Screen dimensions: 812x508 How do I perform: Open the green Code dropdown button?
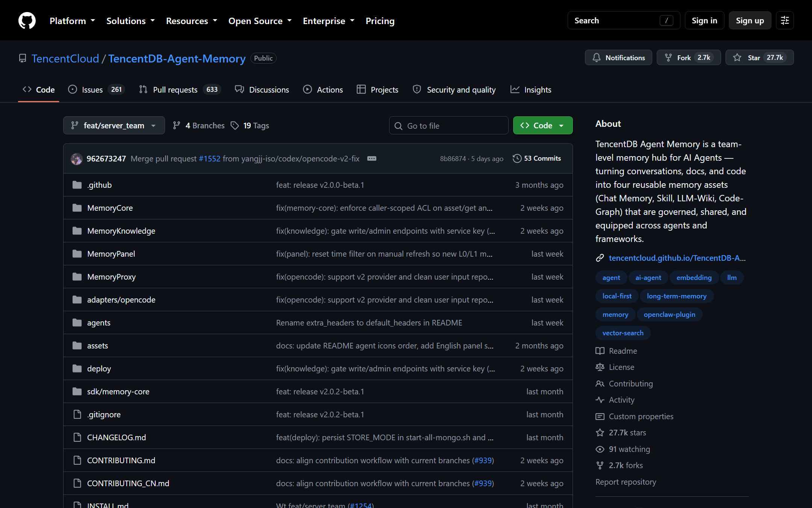tap(543, 125)
